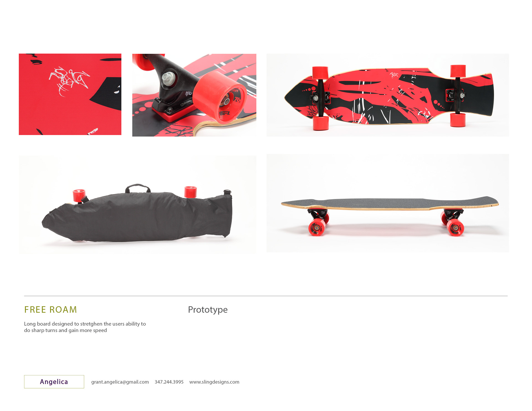
Task: Select the FREE ROAM heading
Action: 51,310
